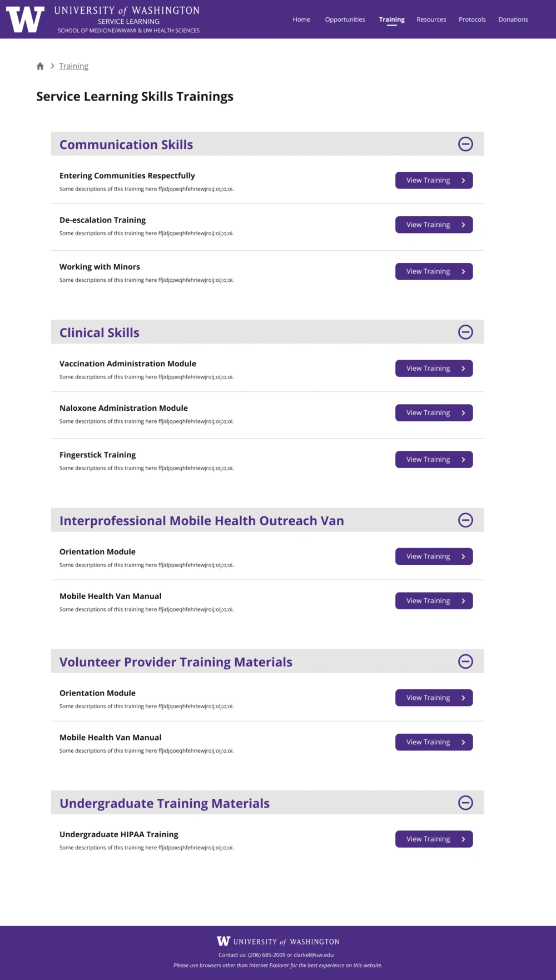The height and width of the screenshot is (980, 556).
Task: View training for Entering Communities Respectfully
Action: point(434,180)
